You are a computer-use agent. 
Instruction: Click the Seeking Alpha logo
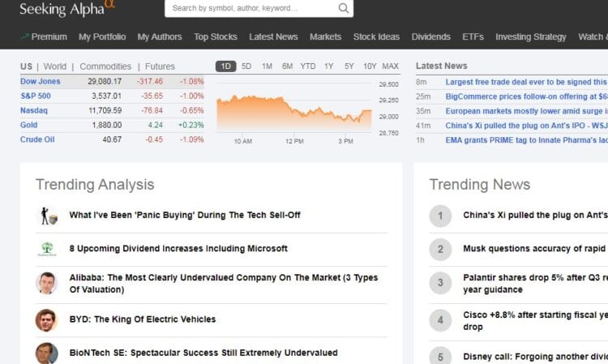pos(67,9)
